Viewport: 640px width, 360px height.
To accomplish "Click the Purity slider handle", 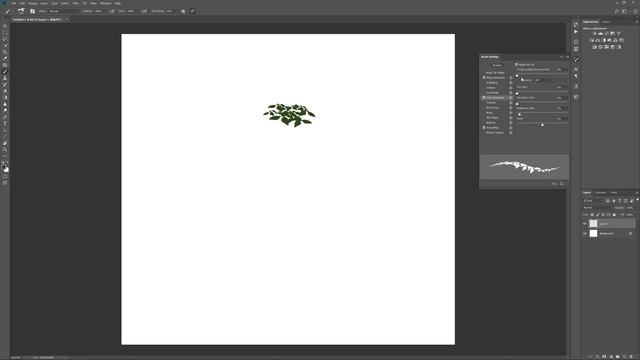I will click(542, 125).
